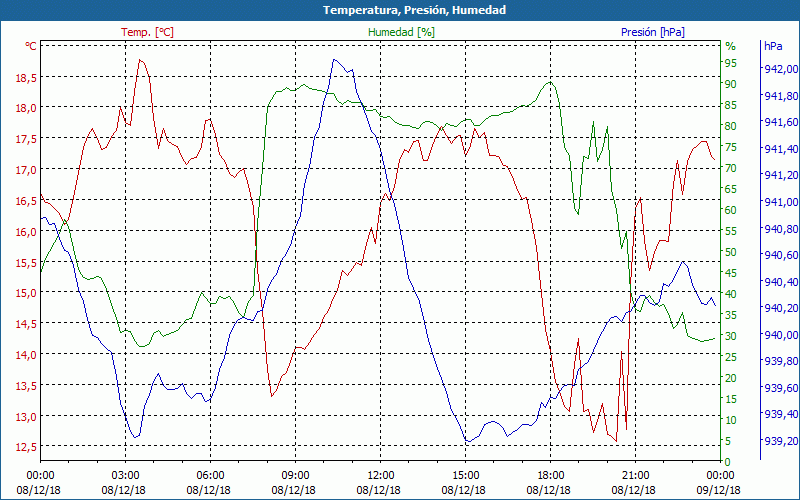This screenshot has height=500, width=800.
Task: Click the "13,0" temperature axis value
Action: click(27, 417)
